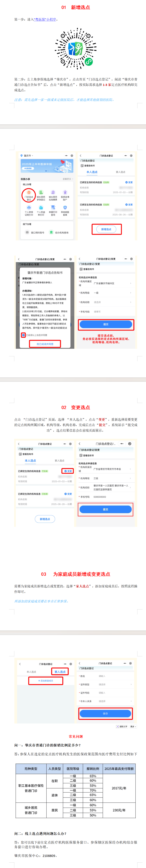Open the 个人权益单打印 icon
The width and height of the screenshot is (146, 868).
(x=41, y=209)
